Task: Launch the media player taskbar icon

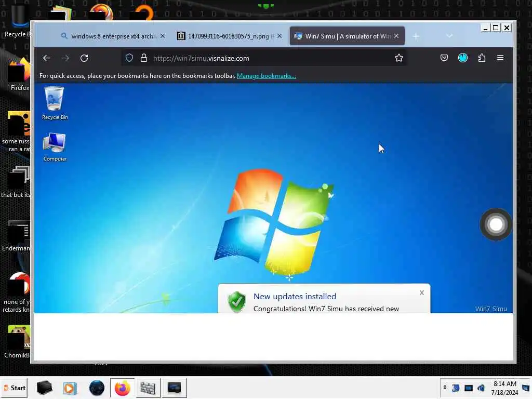Action: (x=70, y=388)
